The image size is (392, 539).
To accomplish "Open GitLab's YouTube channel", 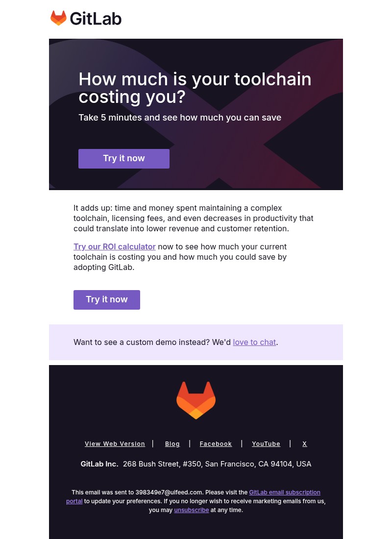I will pyautogui.click(x=266, y=443).
